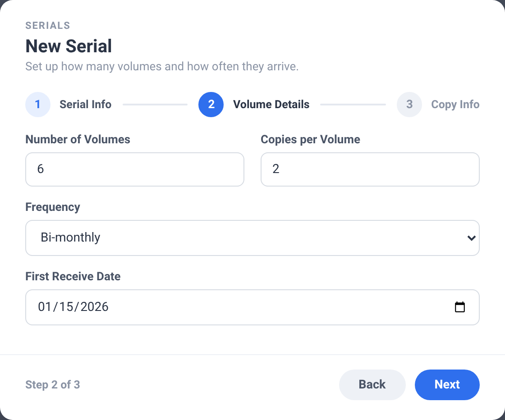Click the Next button

click(447, 384)
